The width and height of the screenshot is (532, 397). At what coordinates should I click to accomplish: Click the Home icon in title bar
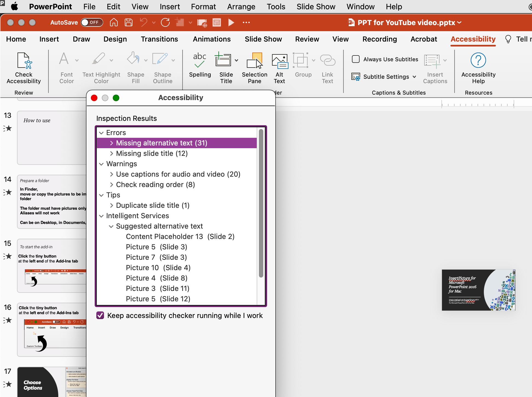[114, 22]
